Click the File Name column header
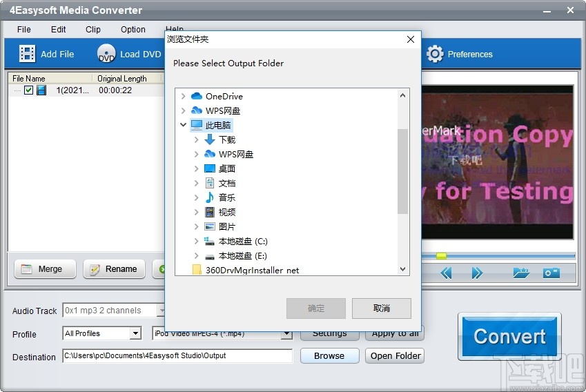Image resolution: width=586 pixels, height=392 pixels. click(50, 79)
